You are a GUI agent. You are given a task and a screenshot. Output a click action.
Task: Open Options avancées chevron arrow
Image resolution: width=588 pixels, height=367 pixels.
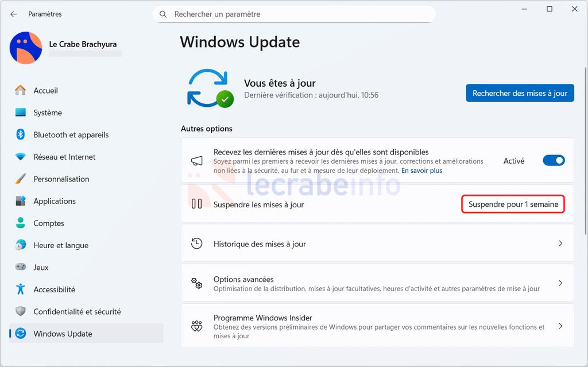pyautogui.click(x=560, y=283)
